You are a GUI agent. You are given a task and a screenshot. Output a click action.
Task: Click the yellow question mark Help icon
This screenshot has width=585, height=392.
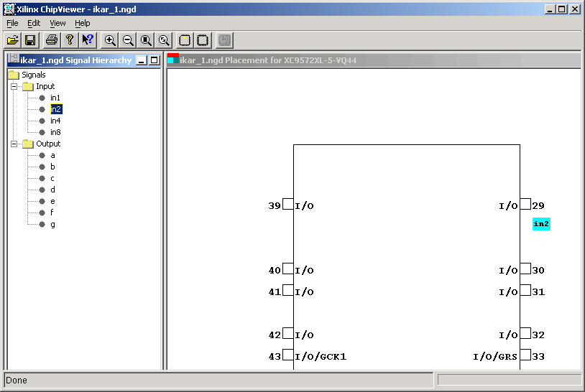[70, 40]
